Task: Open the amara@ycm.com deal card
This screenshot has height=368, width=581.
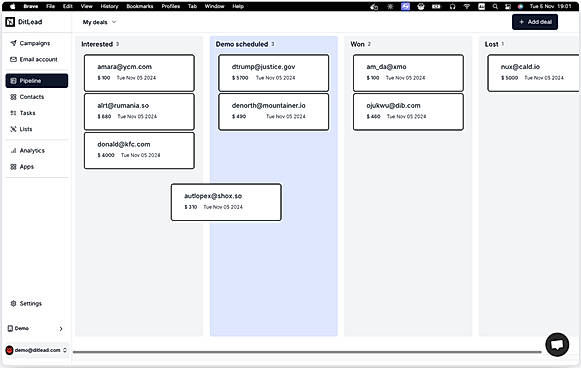Action: [139, 73]
